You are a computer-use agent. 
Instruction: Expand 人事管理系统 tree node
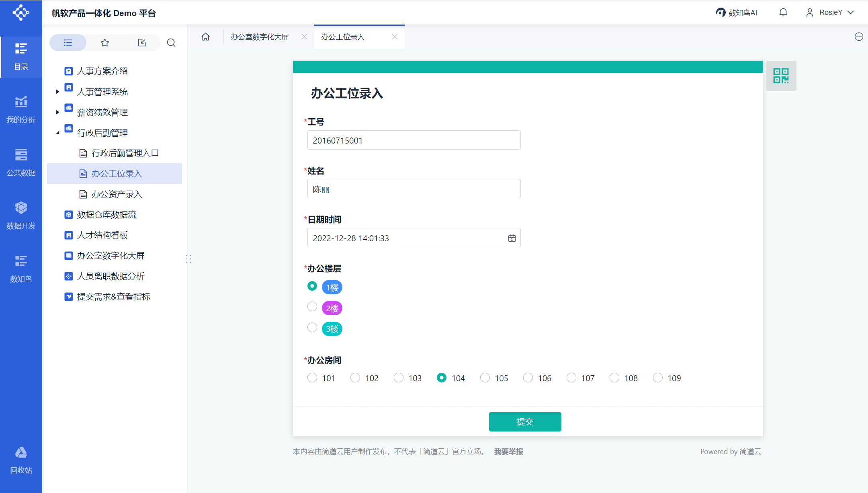(x=57, y=92)
